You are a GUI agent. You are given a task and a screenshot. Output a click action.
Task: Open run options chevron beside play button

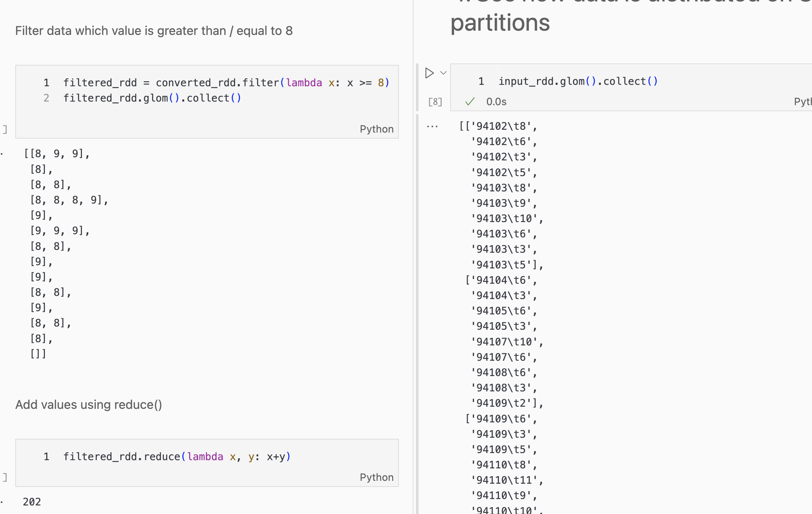(443, 73)
